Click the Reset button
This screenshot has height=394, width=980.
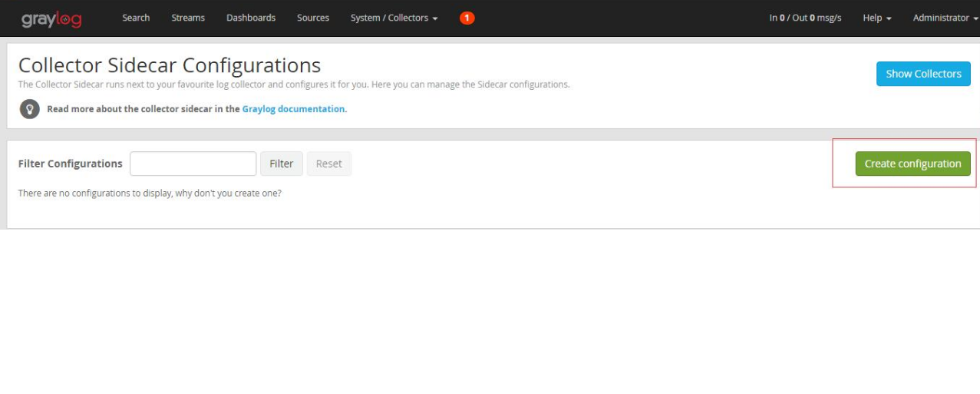(x=329, y=164)
